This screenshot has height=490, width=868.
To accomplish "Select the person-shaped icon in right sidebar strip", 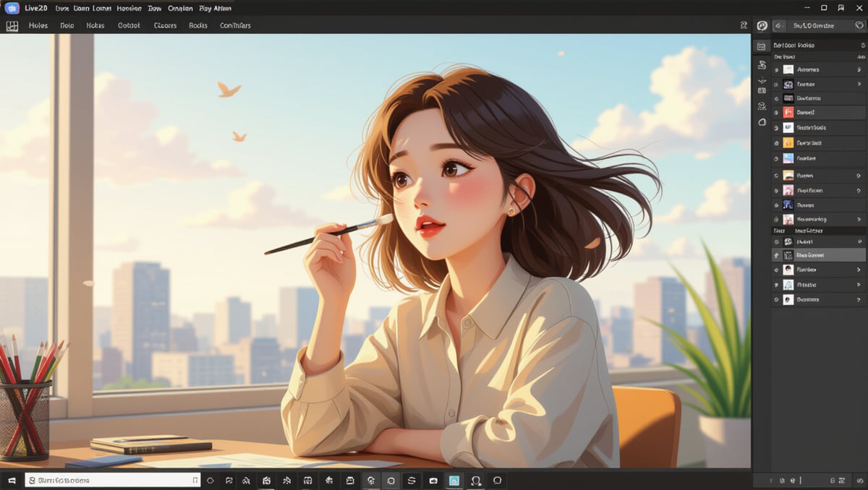I will coord(762,106).
